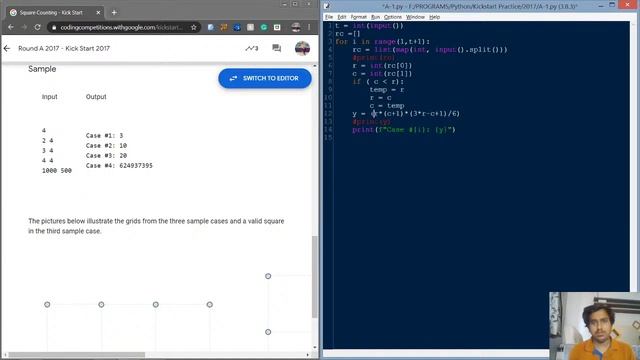Click the dark blue round extension icon
Viewport: 640px width, 360px height.
click(x=237, y=27)
